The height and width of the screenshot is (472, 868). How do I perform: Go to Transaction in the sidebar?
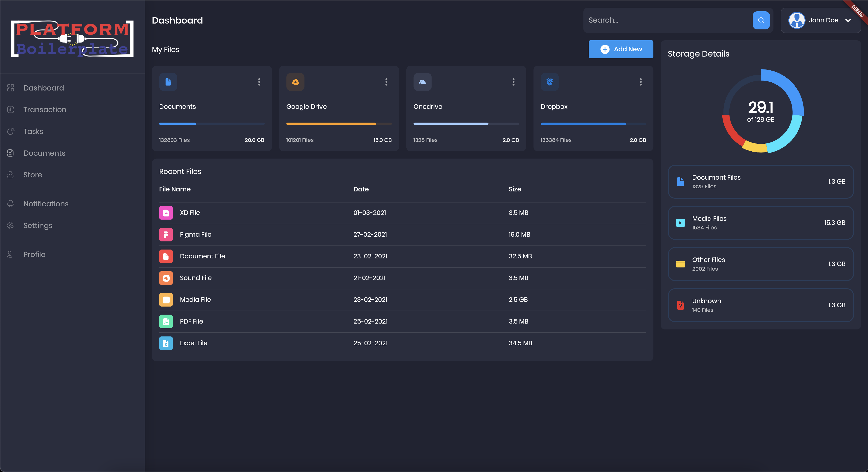pos(45,110)
